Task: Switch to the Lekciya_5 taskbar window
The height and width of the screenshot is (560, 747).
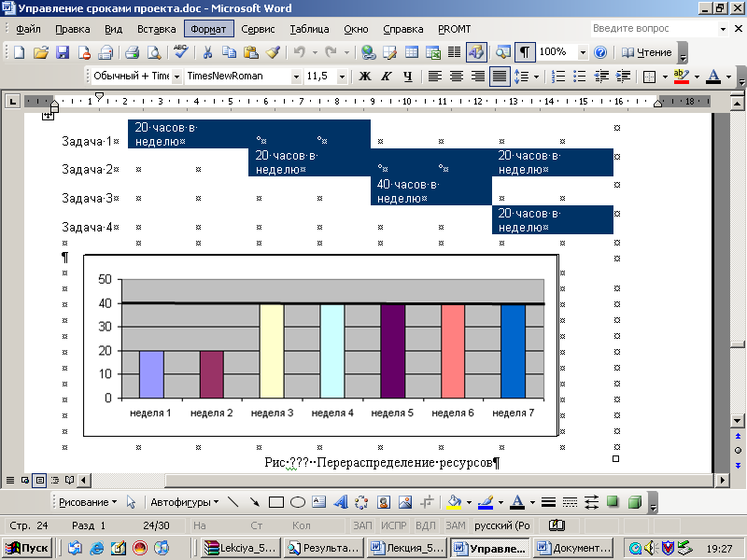Action: (x=240, y=548)
